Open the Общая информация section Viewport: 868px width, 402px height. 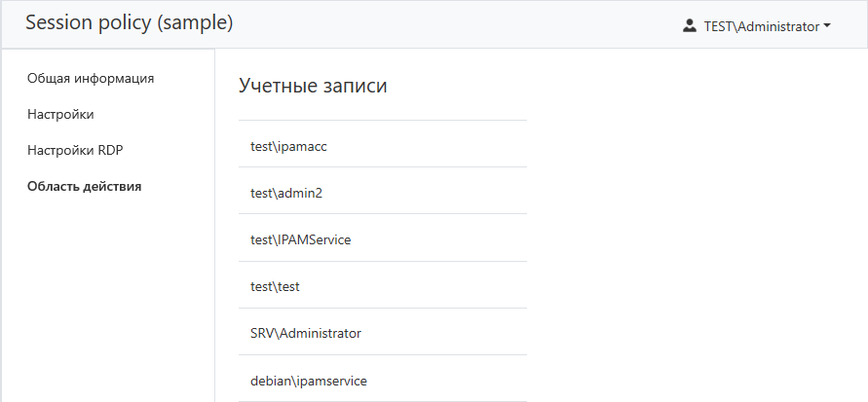pyautogui.click(x=91, y=78)
